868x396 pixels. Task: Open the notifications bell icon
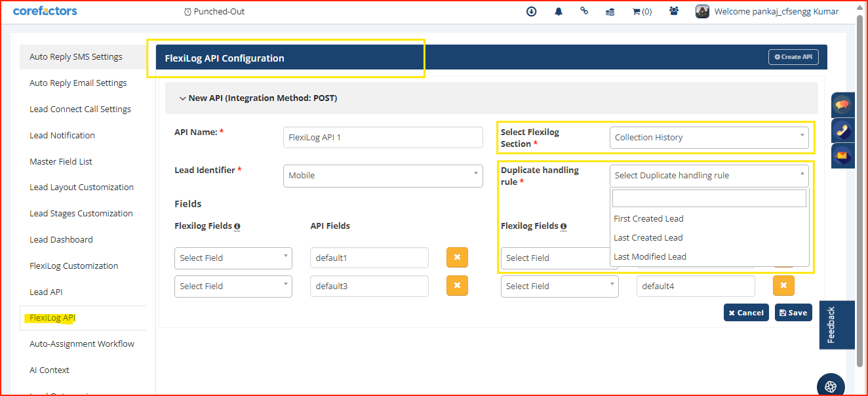pos(559,11)
